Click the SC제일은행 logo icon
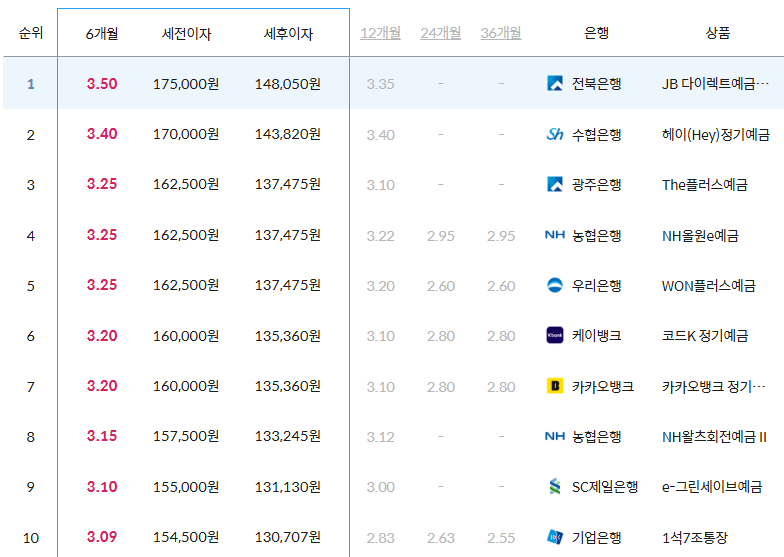This screenshot has width=784, height=557. 554,486
